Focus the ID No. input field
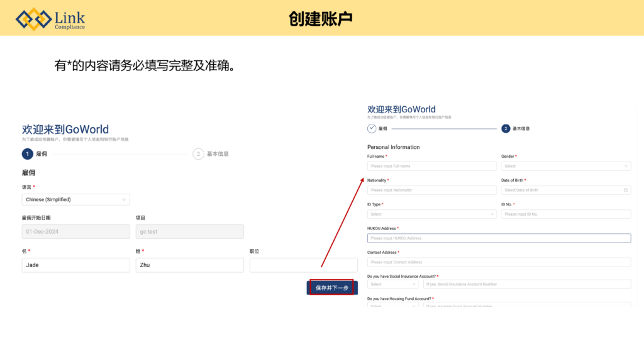Viewport: 644px width, 362px height. (x=565, y=214)
